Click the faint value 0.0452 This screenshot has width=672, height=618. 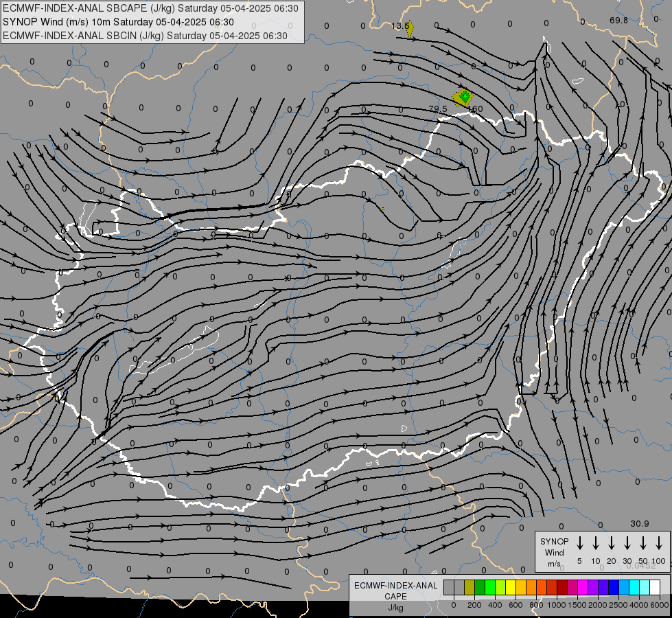(640, 566)
